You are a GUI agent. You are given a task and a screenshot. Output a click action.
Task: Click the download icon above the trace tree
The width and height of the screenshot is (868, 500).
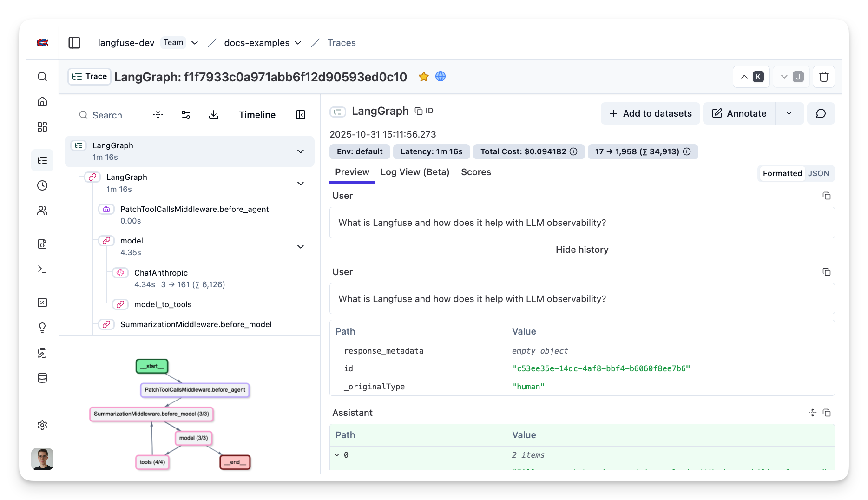[214, 114]
